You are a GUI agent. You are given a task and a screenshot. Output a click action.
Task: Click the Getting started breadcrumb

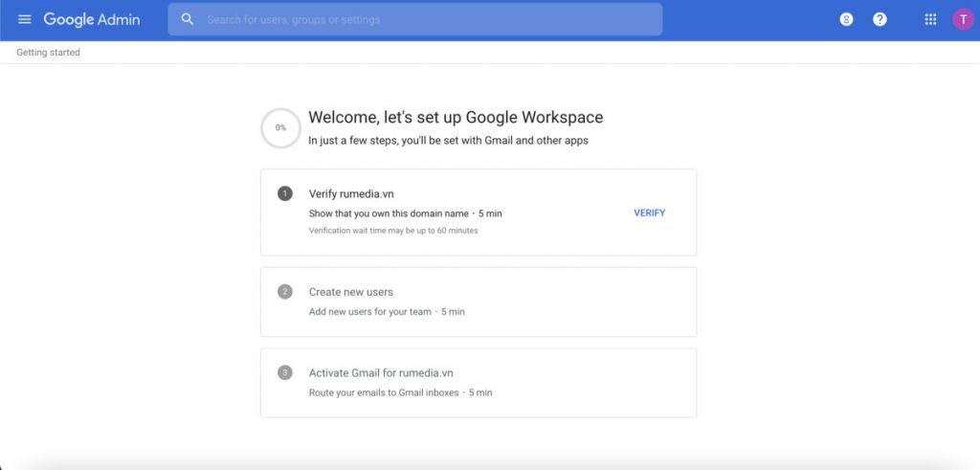click(48, 53)
